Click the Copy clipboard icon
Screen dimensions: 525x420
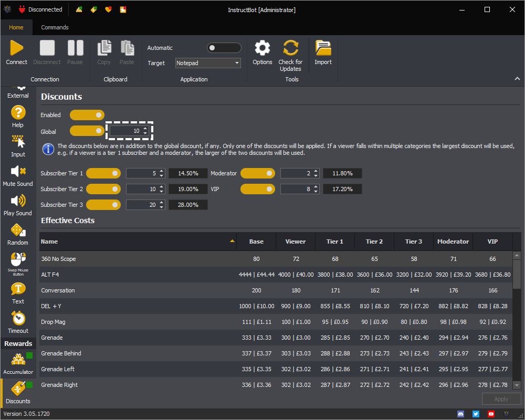point(104,48)
